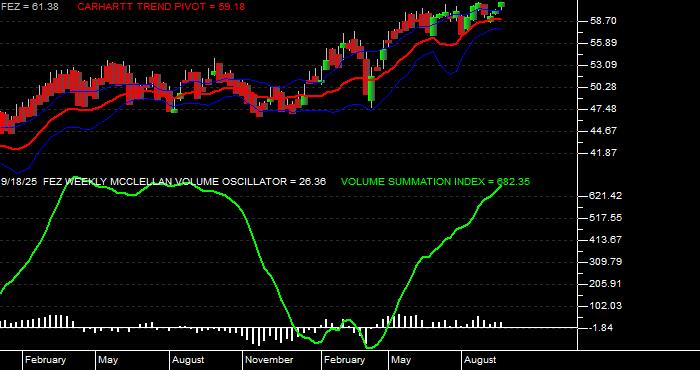Click the 53.09 price axis value
The width and height of the screenshot is (700, 370).
pos(603,65)
